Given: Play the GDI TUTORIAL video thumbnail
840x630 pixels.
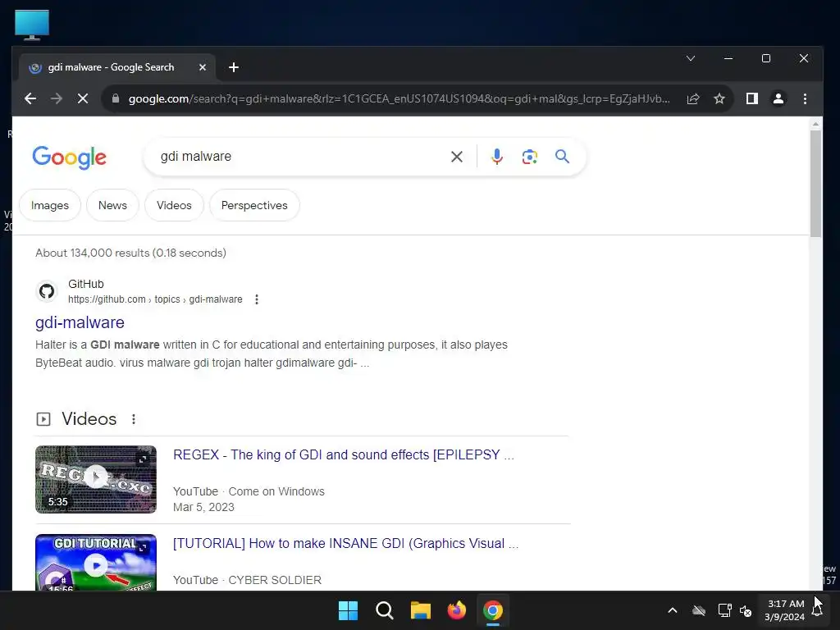Looking at the screenshot, I should [96, 563].
